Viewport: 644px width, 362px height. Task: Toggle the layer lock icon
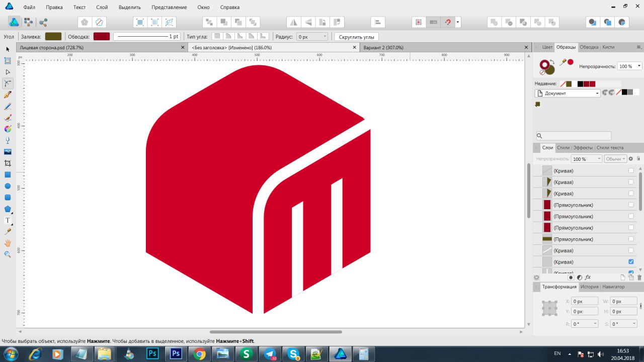click(x=638, y=159)
